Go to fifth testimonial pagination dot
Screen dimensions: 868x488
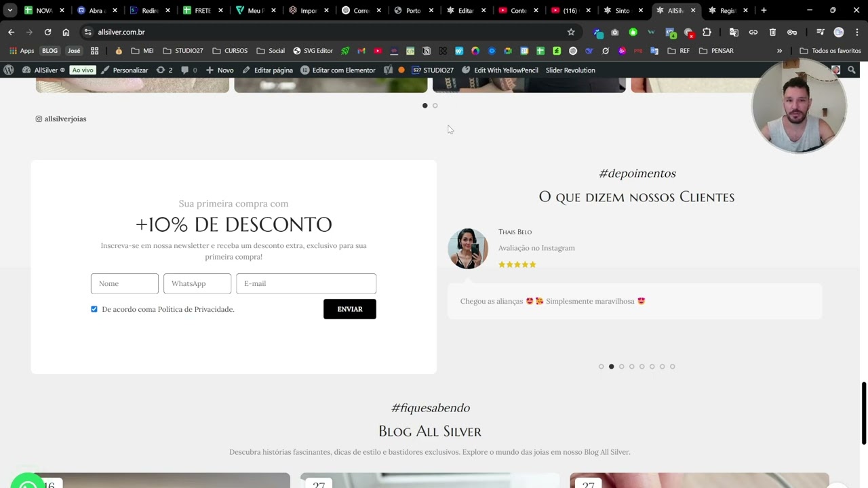(x=642, y=367)
